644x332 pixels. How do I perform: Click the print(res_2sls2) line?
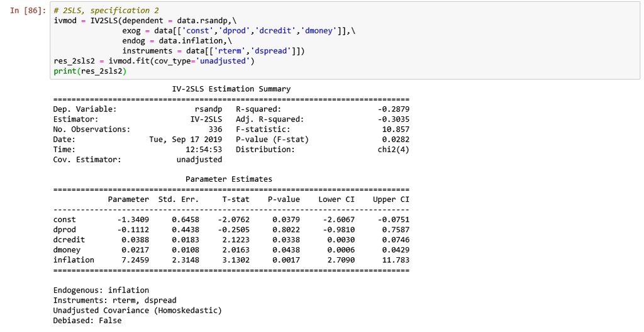(89, 71)
